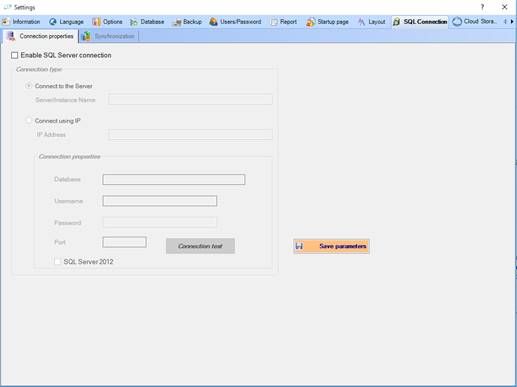
Task: Click the Connection properties sub-tab icon
Action: 11,36
